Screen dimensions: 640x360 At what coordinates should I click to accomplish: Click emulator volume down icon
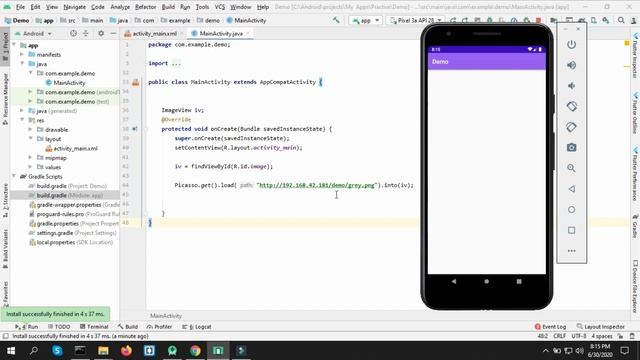[571, 86]
